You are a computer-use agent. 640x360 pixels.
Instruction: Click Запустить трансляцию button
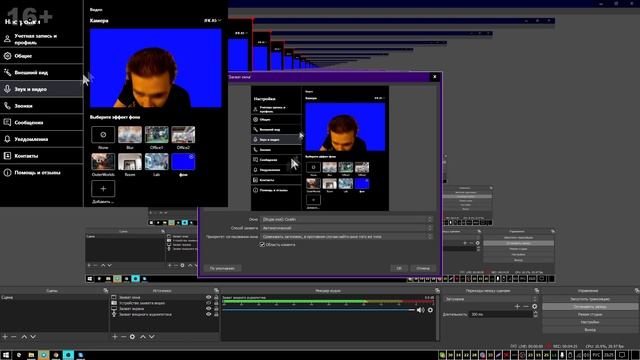coord(590,299)
